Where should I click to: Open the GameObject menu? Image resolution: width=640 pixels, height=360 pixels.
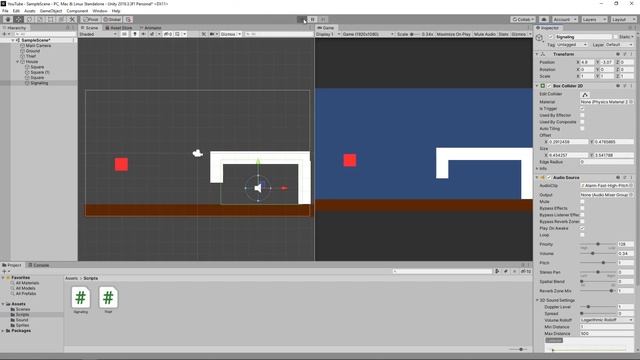pyautogui.click(x=51, y=11)
